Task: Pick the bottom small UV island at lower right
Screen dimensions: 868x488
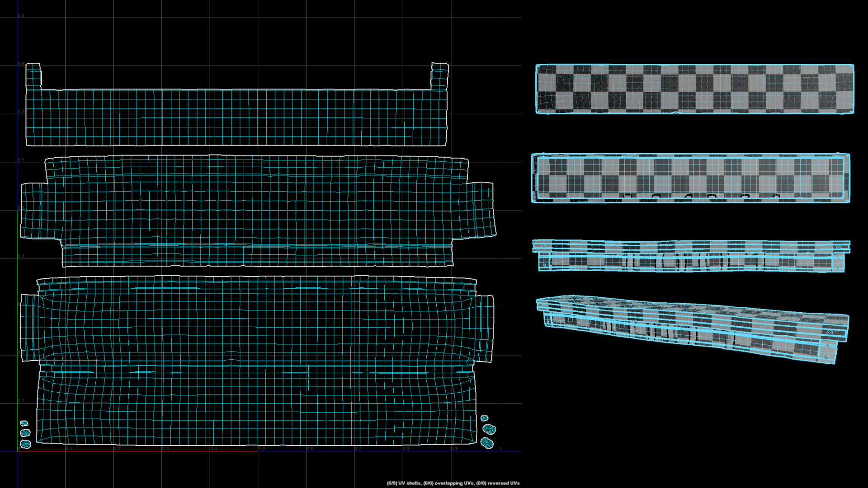Action: [487, 442]
